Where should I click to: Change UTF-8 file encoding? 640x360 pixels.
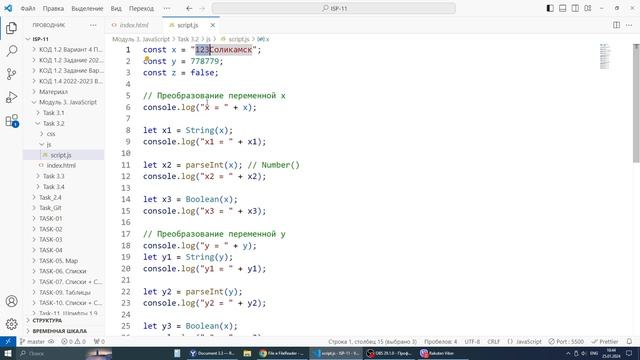point(472,342)
